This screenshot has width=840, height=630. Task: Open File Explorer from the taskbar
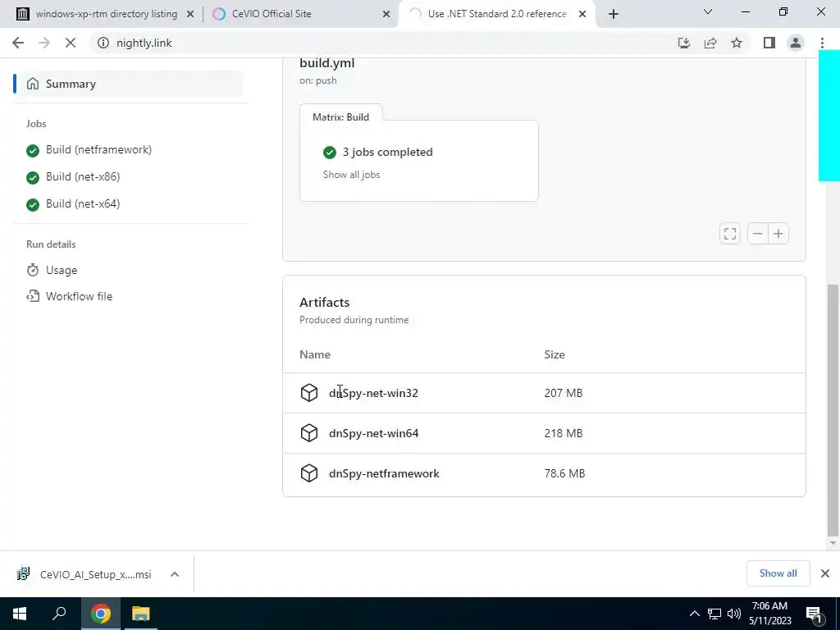tap(141, 614)
